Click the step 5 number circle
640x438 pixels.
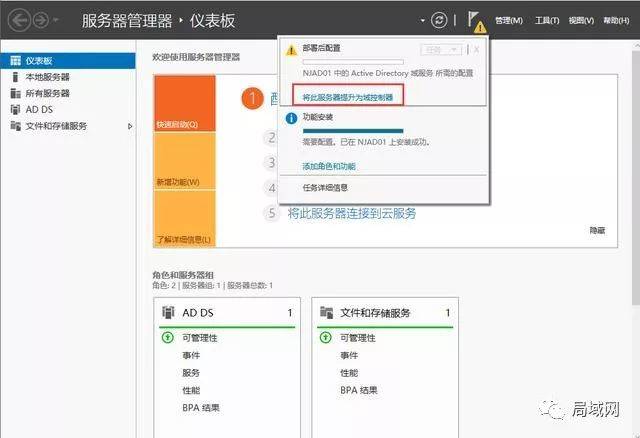pyautogui.click(x=272, y=213)
